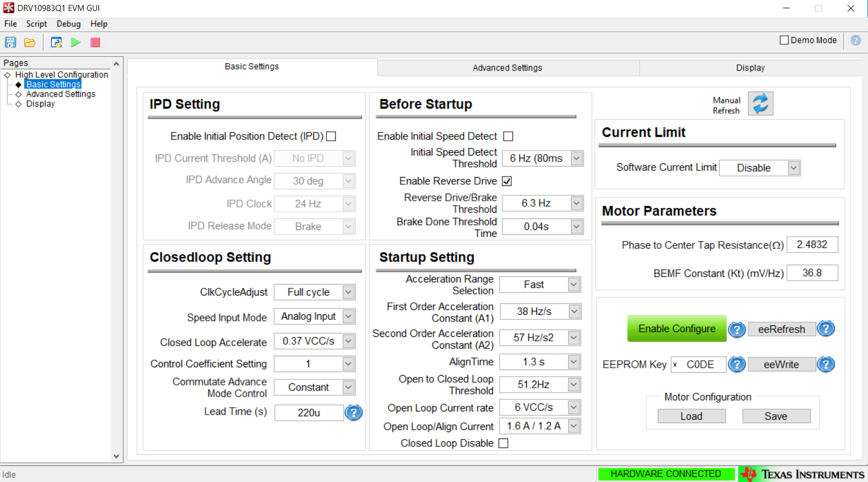Open help icon next to Enable Configure

[x=737, y=330]
